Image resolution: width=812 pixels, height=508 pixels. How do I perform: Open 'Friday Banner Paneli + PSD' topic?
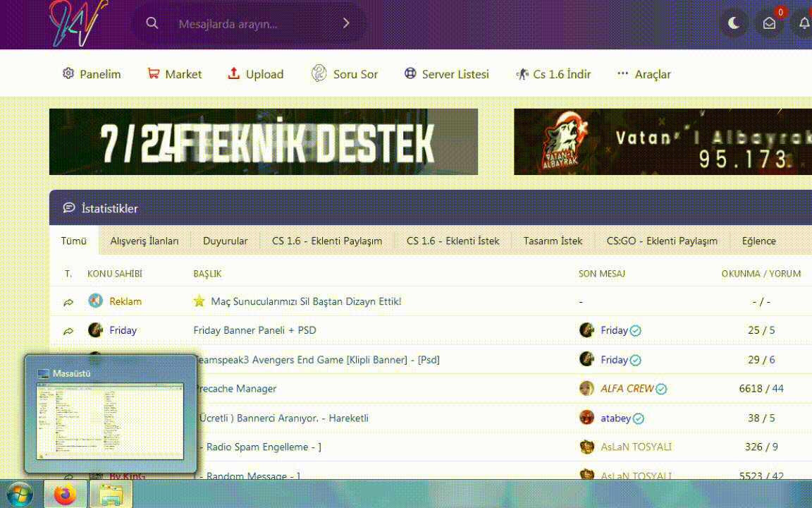(x=254, y=330)
